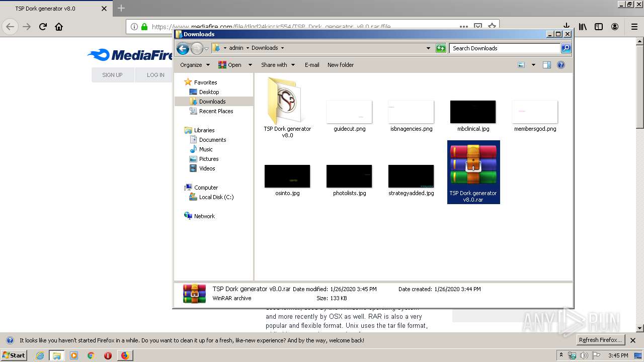644x362 pixels.
Task: Go to Firefox home page
Action: [59, 27]
